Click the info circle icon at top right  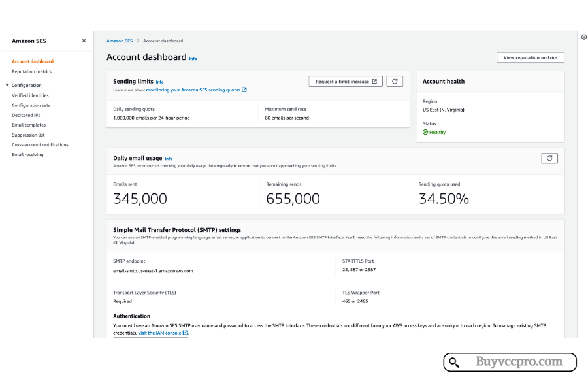(584, 37)
